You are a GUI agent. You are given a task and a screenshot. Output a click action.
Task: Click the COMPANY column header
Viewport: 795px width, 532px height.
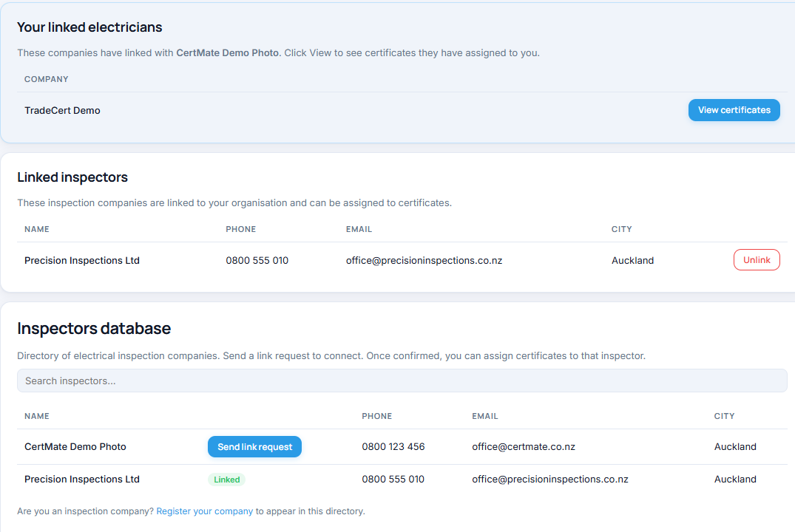(x=46, y=79)
